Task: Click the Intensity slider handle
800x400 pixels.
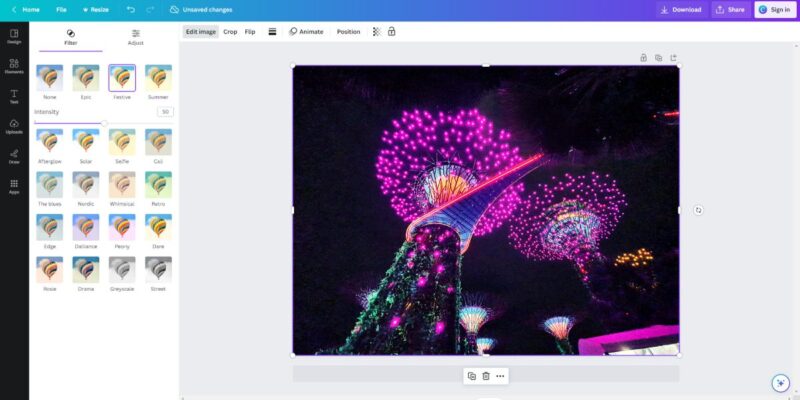Action: click(104, 123)
